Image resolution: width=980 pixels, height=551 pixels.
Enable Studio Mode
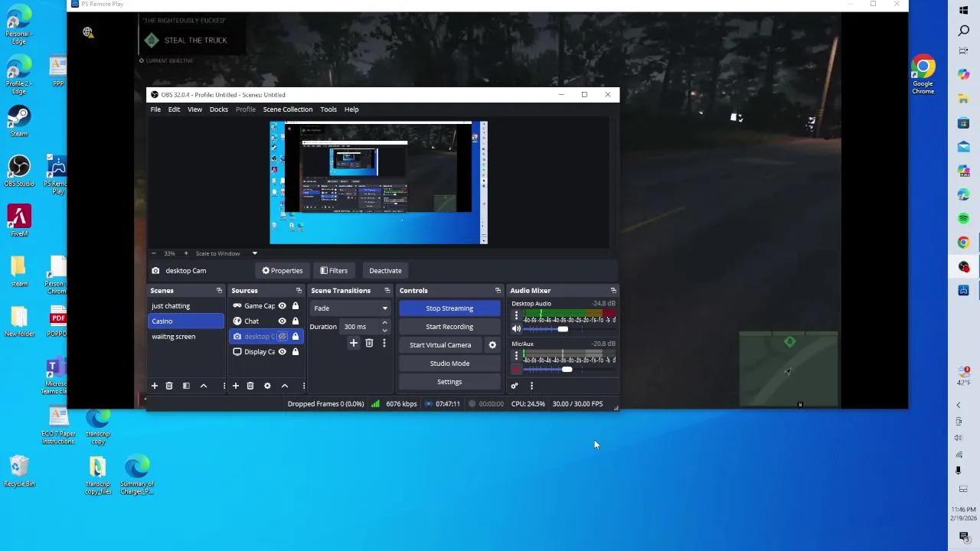coord(449,364)
